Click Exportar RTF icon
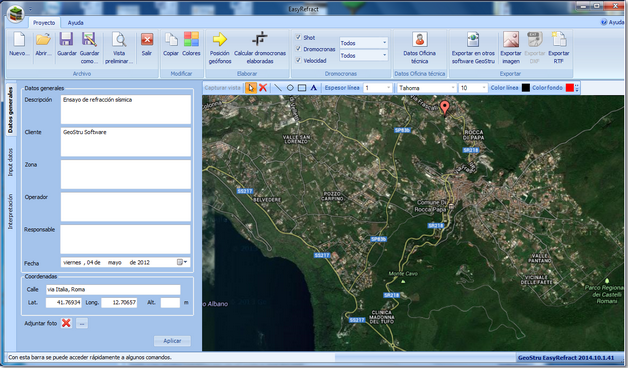Screen dimensions: 628x368 point(559,40)
